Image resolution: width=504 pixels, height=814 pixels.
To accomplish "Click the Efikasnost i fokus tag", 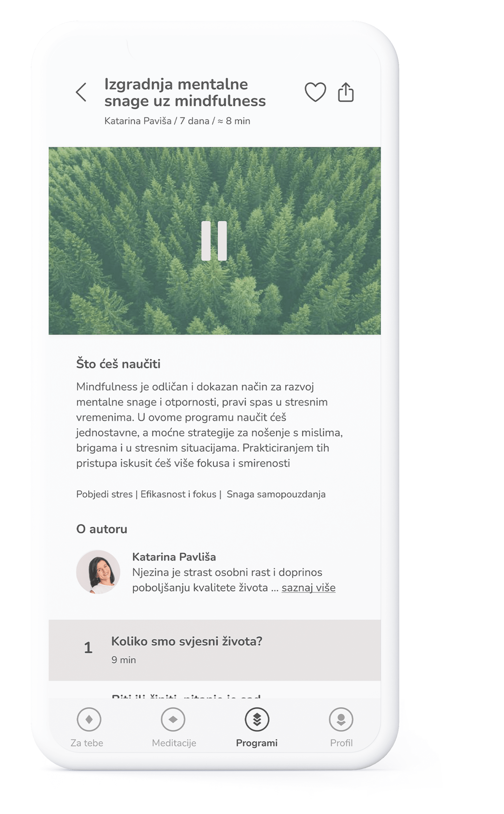I will [x=178, y=494].
